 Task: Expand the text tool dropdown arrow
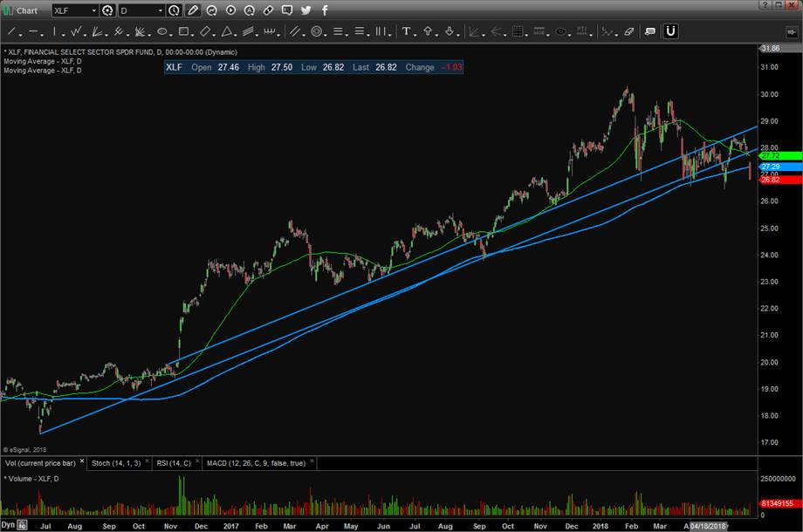click(x=415, y=34)
